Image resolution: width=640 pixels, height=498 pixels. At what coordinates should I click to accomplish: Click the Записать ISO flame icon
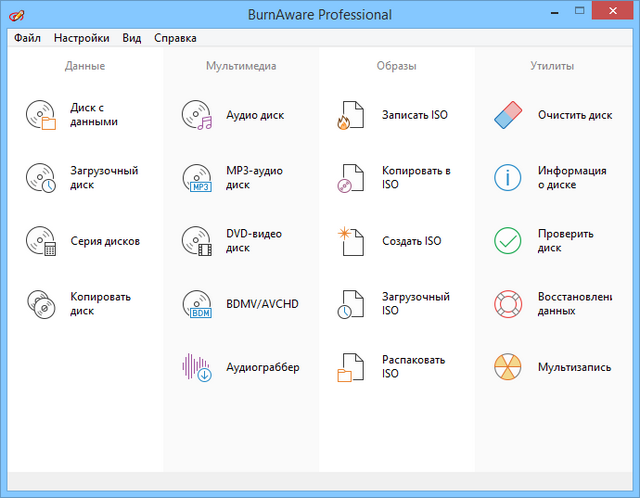(x=352, y=115)
